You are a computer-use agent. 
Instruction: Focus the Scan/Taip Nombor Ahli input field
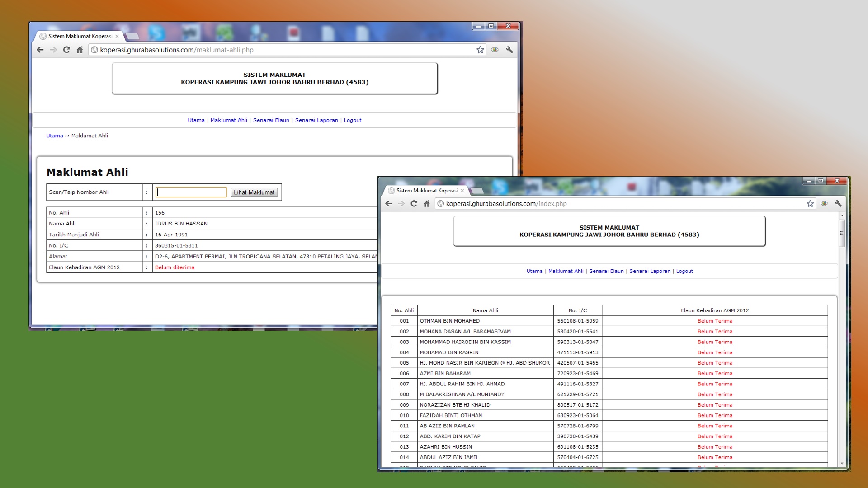tap(191, 192)
